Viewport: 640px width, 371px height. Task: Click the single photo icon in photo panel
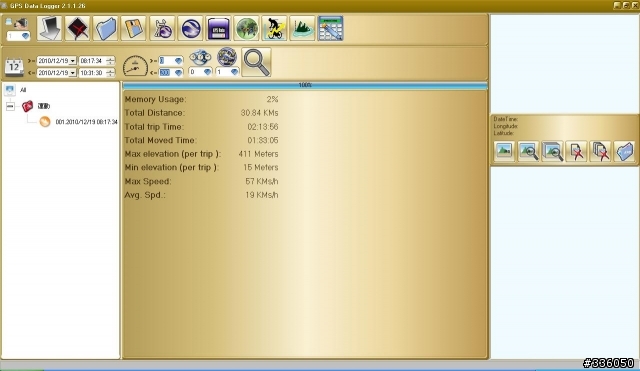504,151
